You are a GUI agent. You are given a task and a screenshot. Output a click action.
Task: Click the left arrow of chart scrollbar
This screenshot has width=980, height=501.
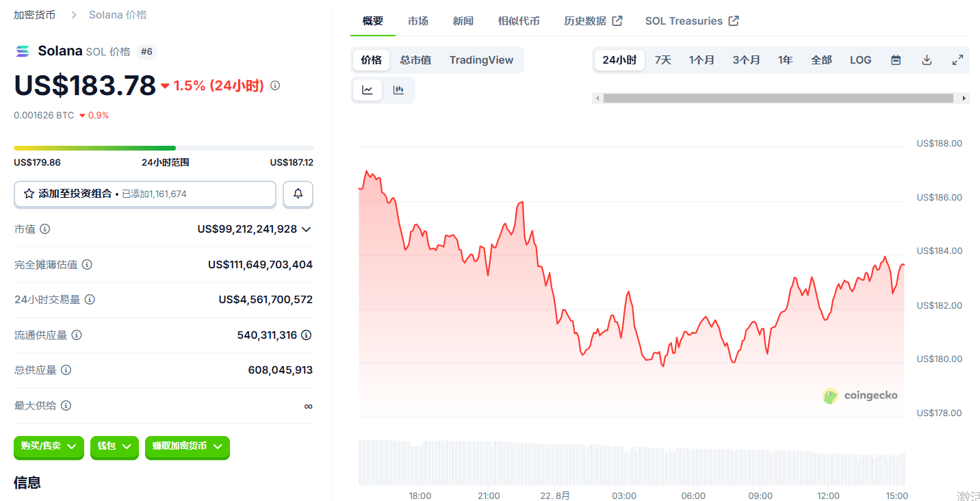pyautogui.click(x=597, y=99)
